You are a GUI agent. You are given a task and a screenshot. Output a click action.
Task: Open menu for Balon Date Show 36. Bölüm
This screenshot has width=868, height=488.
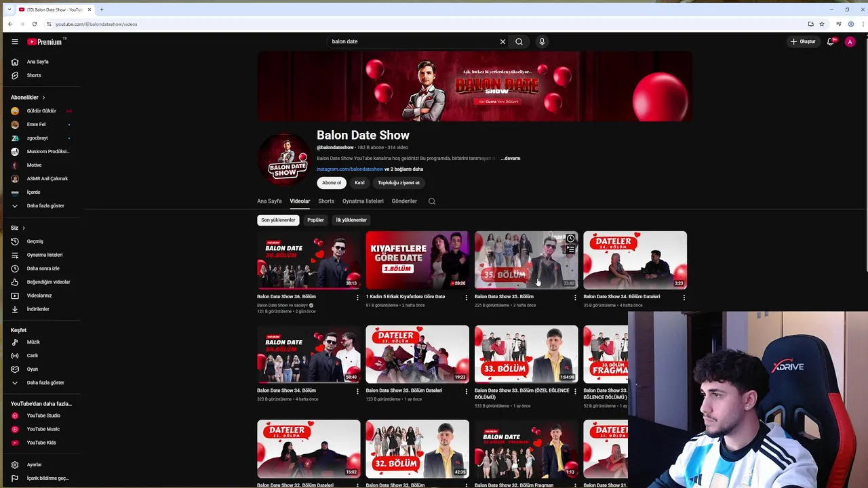[357, 297]
